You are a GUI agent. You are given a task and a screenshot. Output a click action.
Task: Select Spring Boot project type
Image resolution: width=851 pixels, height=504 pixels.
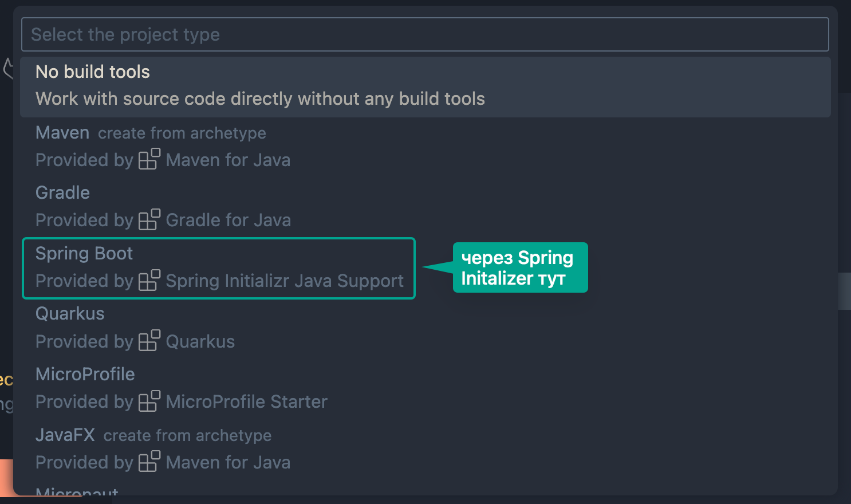point(425,267)
